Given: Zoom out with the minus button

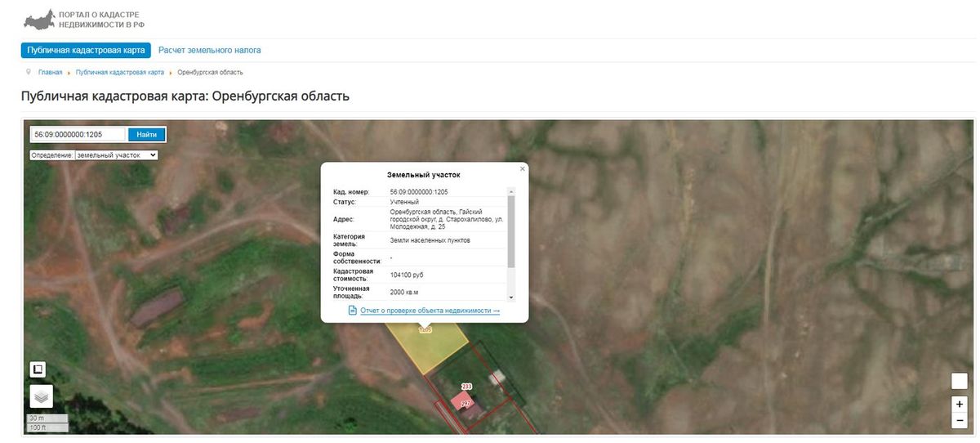Looking at the screenshot, I should [960, 421].
